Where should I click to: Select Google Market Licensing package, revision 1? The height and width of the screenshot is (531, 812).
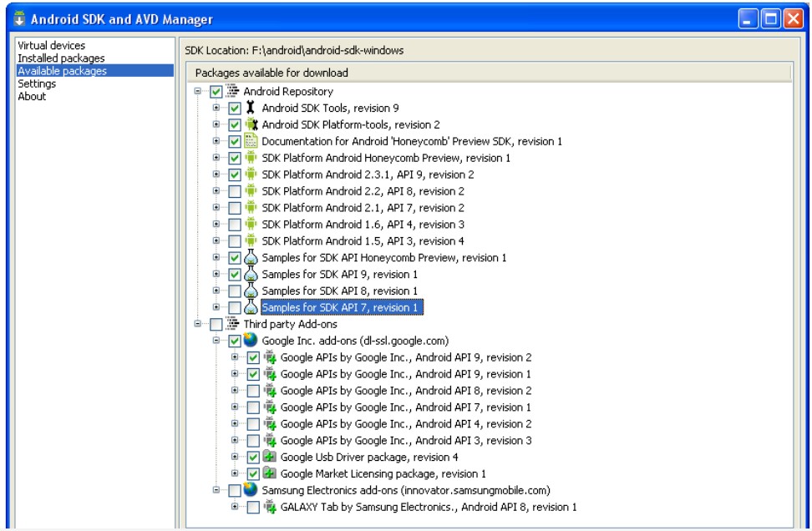point(383,473)
